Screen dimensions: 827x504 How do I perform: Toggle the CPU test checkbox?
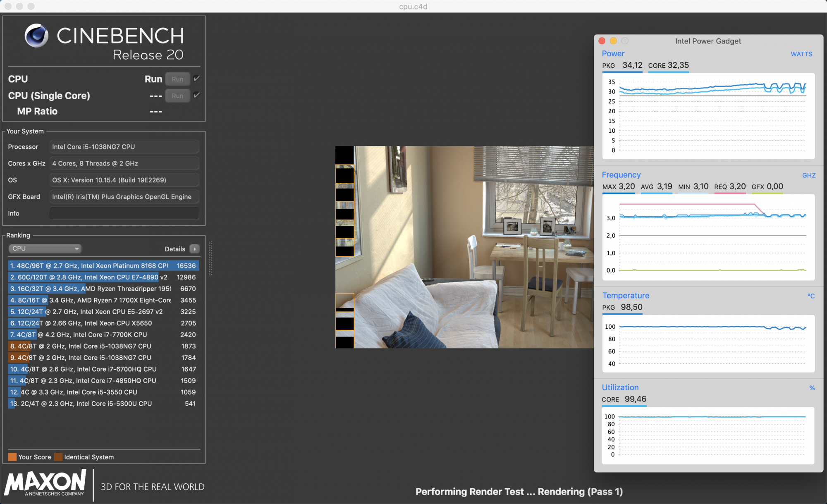(x=197, y=79)
